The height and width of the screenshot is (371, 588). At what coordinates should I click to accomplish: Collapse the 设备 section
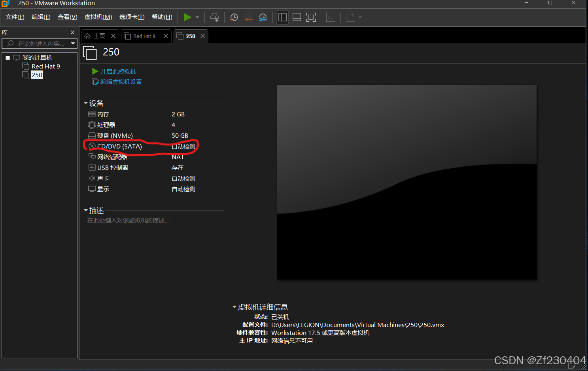click(86, 103)
